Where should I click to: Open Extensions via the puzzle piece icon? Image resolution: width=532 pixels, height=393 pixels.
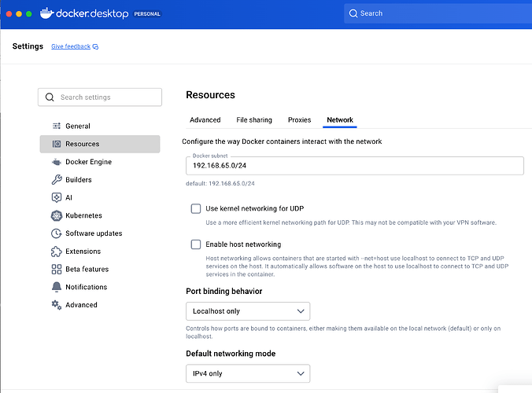[x=57, y=252]
